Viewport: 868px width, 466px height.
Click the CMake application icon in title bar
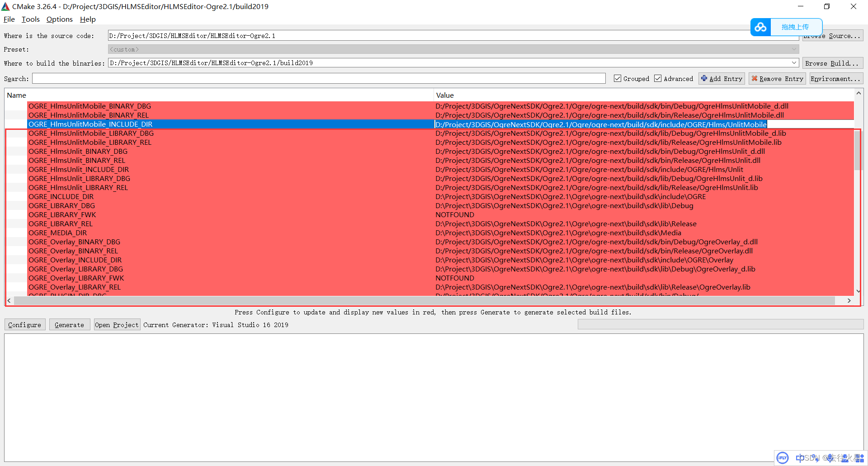5,6
